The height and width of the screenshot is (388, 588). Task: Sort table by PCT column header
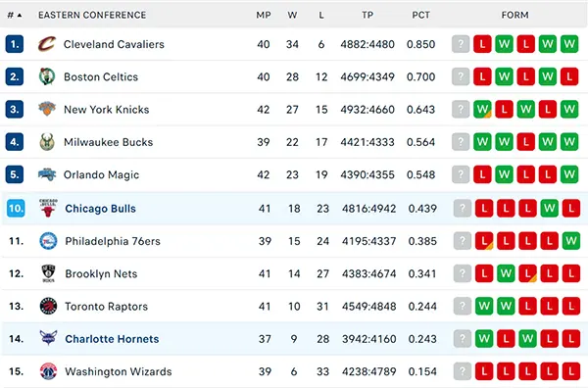pos(420,15)
